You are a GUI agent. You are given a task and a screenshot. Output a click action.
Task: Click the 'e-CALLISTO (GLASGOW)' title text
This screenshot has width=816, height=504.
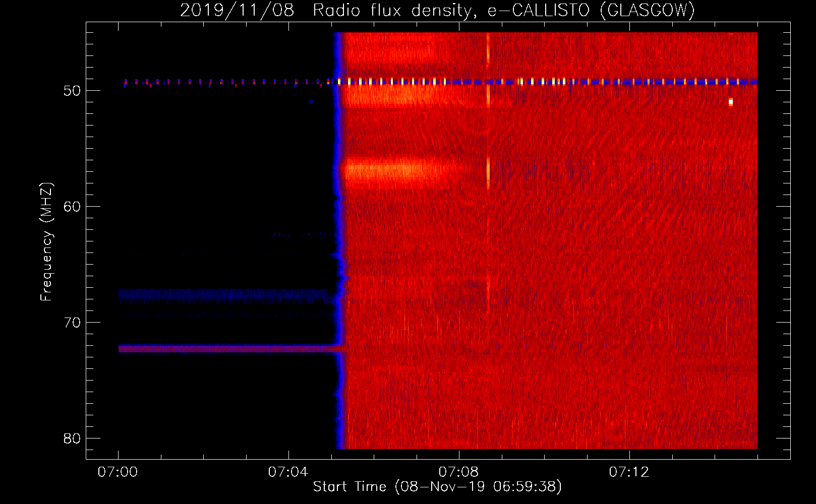(x=591, y=10)
